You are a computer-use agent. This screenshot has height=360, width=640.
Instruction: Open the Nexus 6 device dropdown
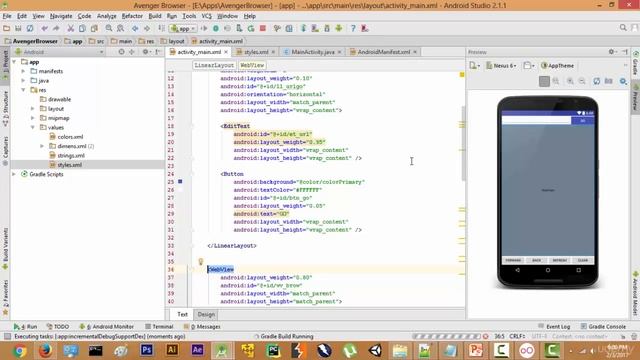tap(502, 66)
